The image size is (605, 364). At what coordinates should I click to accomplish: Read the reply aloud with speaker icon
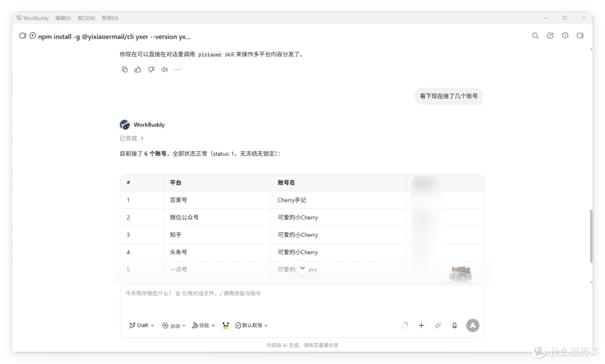point(164,70)
